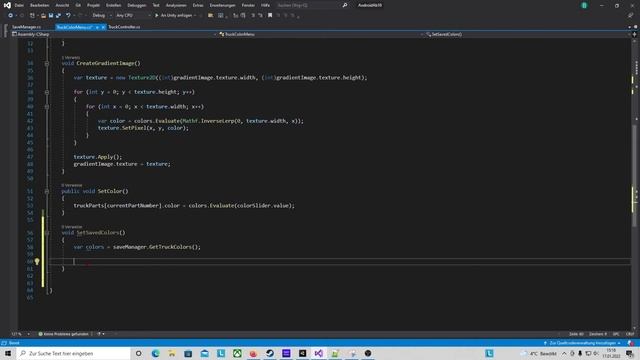The height and width of the screenshot is (360, 640).
Task: Open the Debuggen menu
Action: (x=136, y=5)
